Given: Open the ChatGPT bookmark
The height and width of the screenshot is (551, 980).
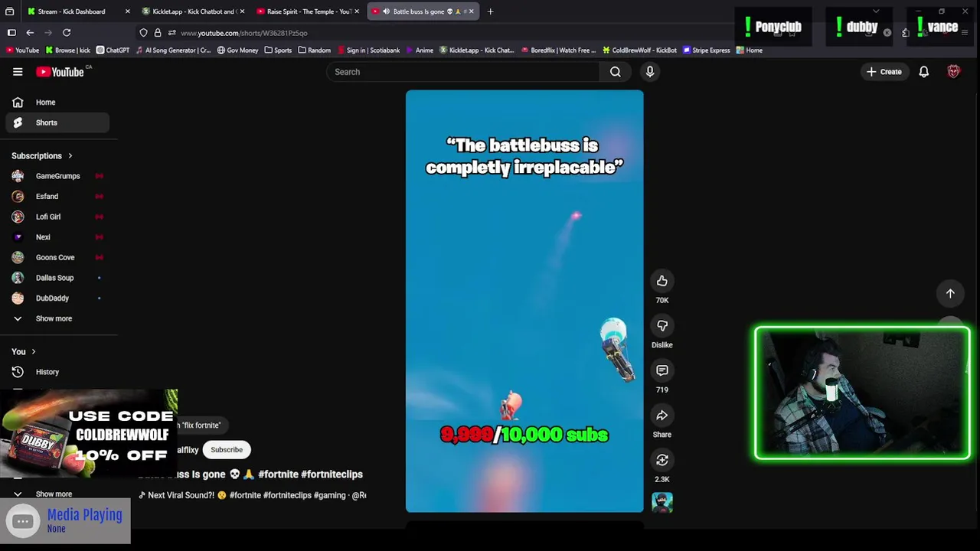Looking at the screenshot, I should 113,51.
